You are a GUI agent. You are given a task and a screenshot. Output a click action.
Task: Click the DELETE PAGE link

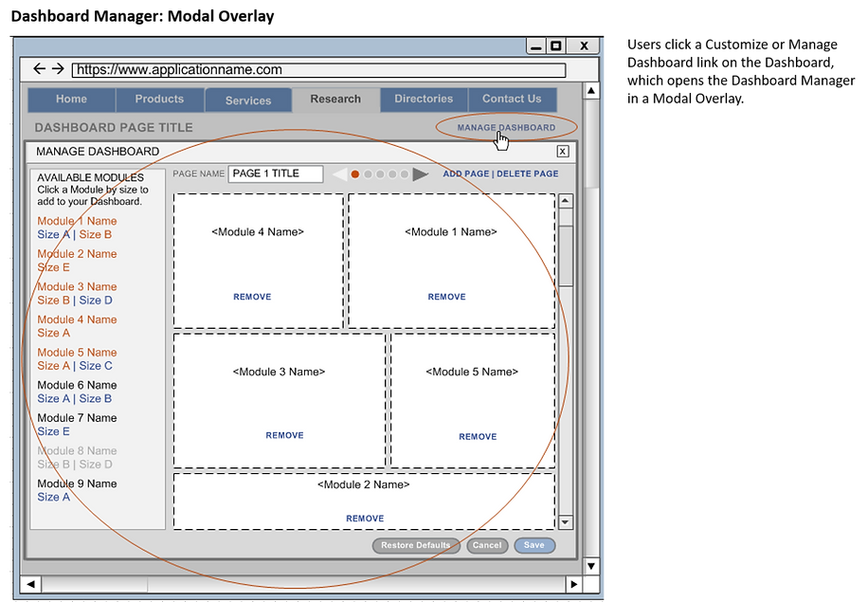[528, 173]
